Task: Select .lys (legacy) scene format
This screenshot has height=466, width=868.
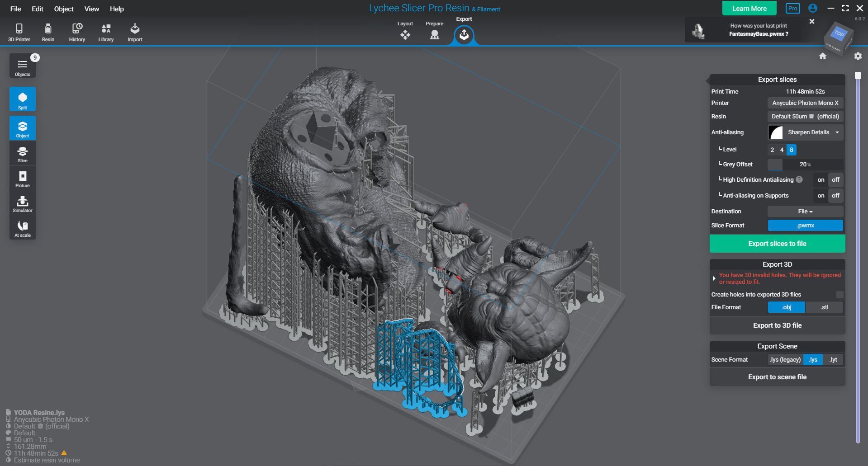Action: pos(785,360)
